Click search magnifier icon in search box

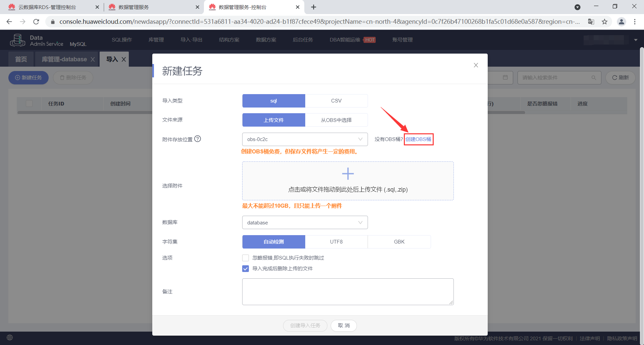(594, 78)
